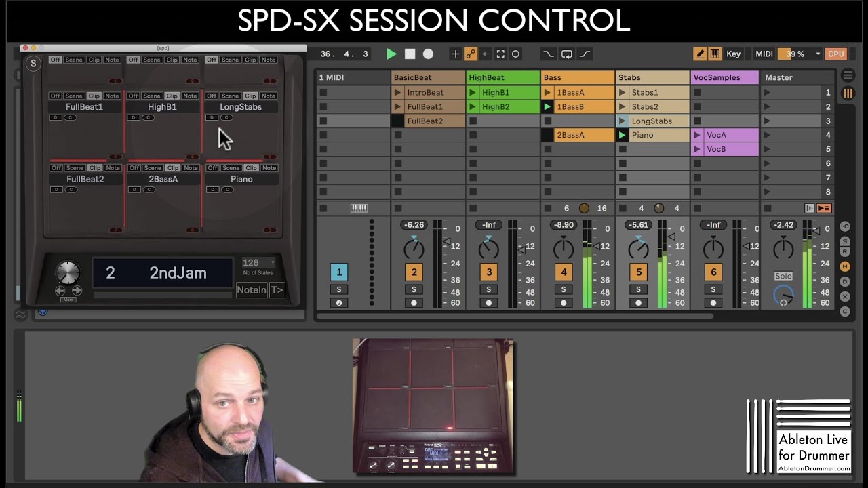Image resolution: width=868 pixels, height=488 pixels.
Task: Toggle the orange pencil Draw Mode icon
Action: (x=700, y=54)
